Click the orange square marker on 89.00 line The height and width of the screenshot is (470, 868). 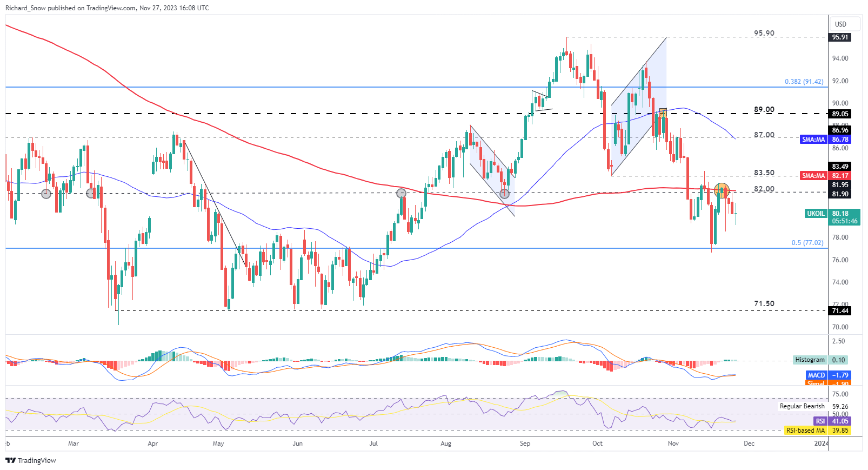click(663, 113)
